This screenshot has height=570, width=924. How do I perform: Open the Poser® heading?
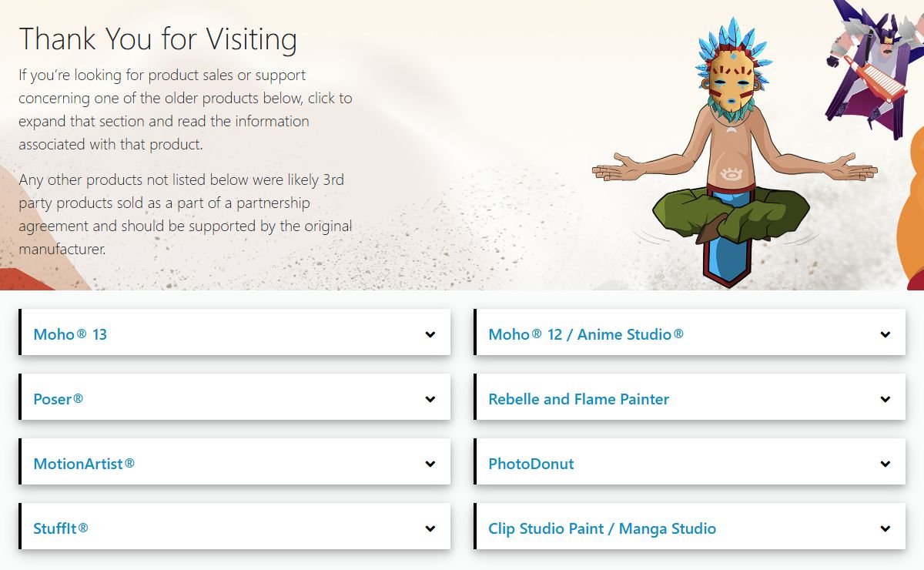click(59, 399)
